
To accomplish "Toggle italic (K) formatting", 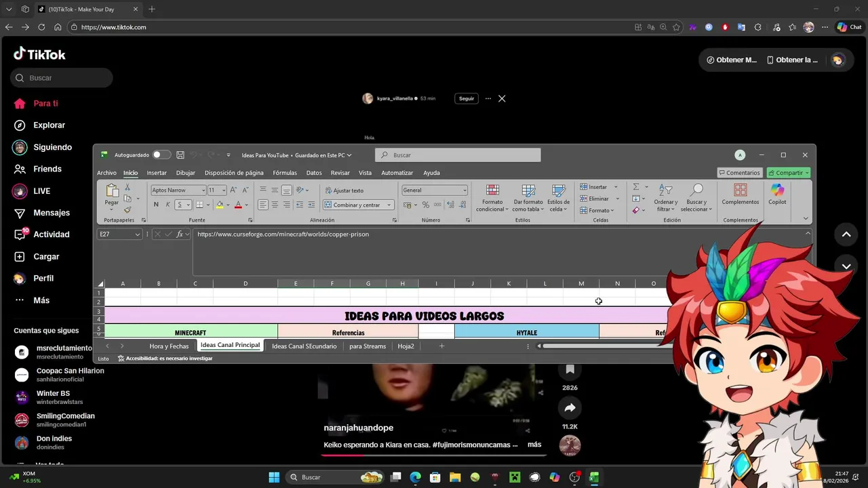I will (167, 205).
